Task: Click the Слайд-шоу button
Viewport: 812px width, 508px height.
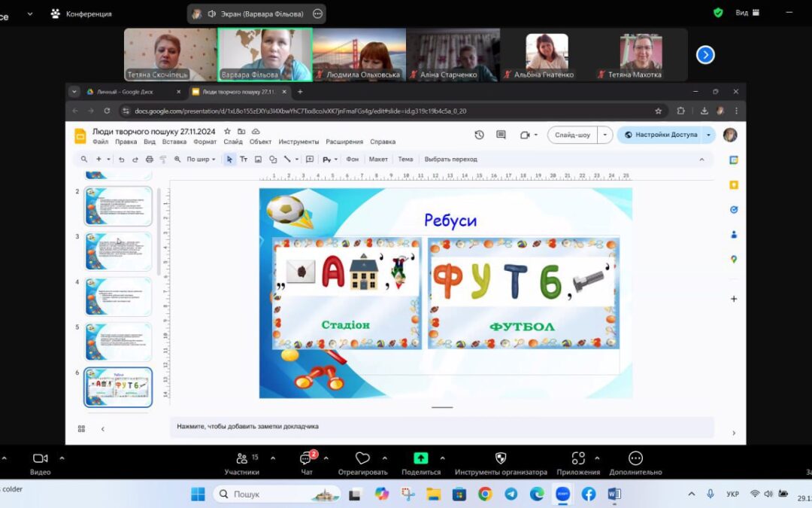Action: click(x=572, y=135)
